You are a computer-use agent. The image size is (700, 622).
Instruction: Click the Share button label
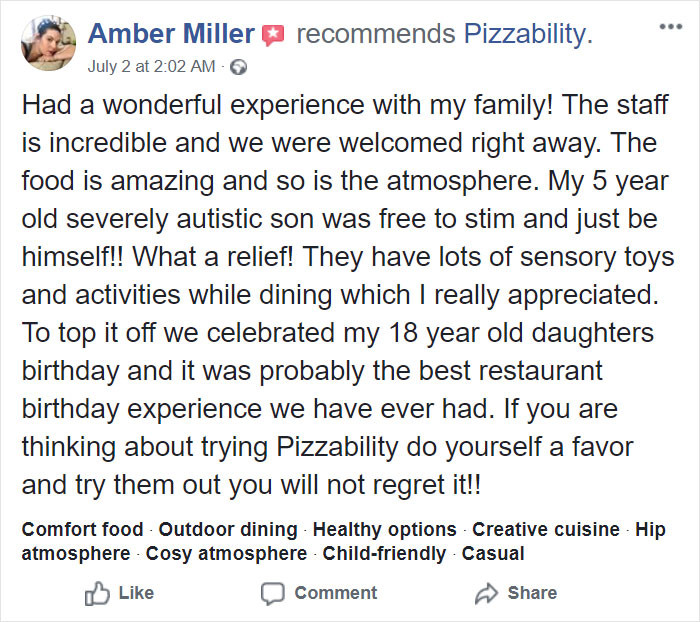pos(532,593)
